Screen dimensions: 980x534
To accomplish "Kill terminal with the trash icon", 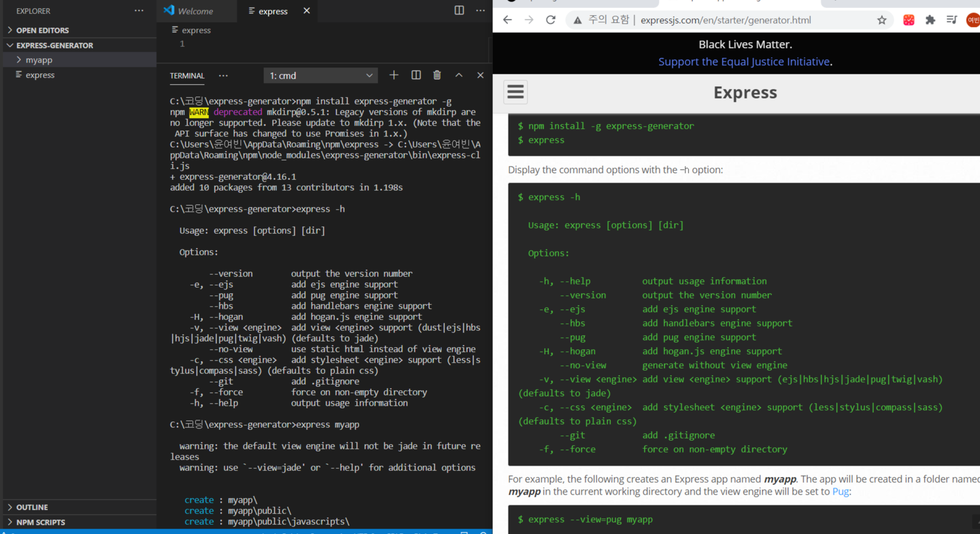I will tap(437, 75).
